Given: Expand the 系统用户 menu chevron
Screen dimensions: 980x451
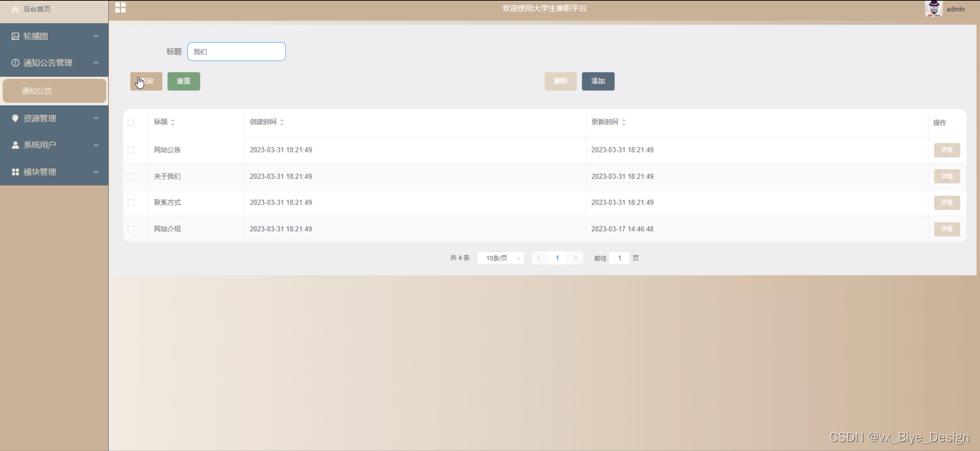Looking at the screenshot, I should pos(96,145).
